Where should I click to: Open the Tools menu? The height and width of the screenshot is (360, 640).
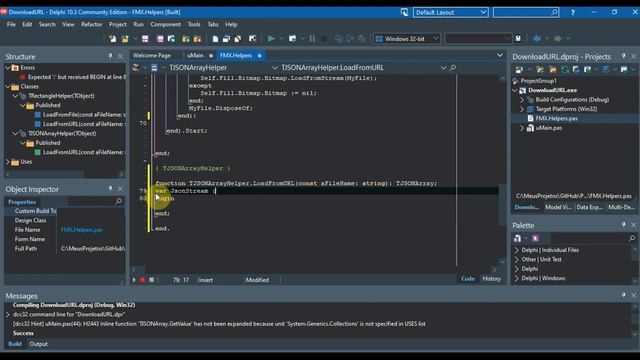[194, 24]
